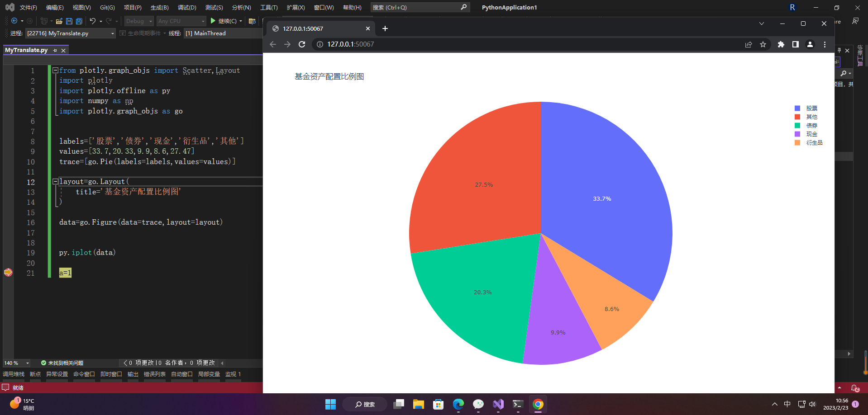Click the Visual Studio account badge R
This screenshot has width=868, height=415.
[x=792, y=7]
